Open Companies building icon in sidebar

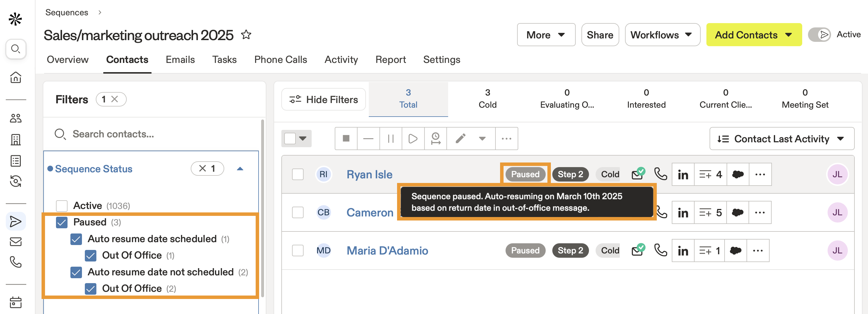16,139
